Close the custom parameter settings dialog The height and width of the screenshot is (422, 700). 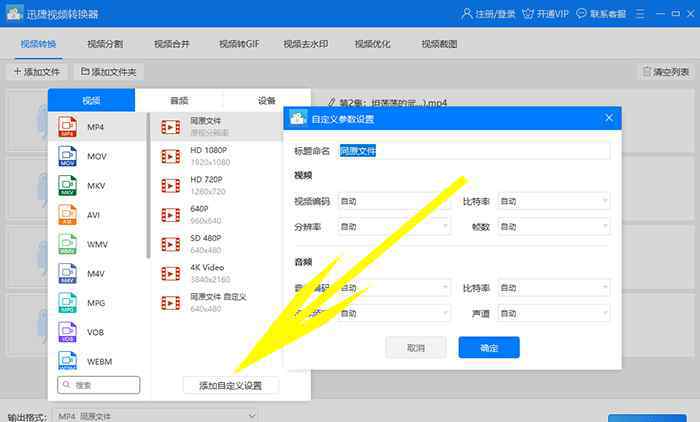(609, 118)
